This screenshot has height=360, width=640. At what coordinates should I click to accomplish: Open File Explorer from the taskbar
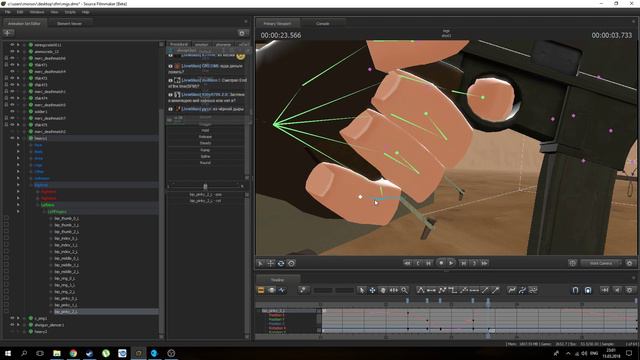tap(57, 353)
